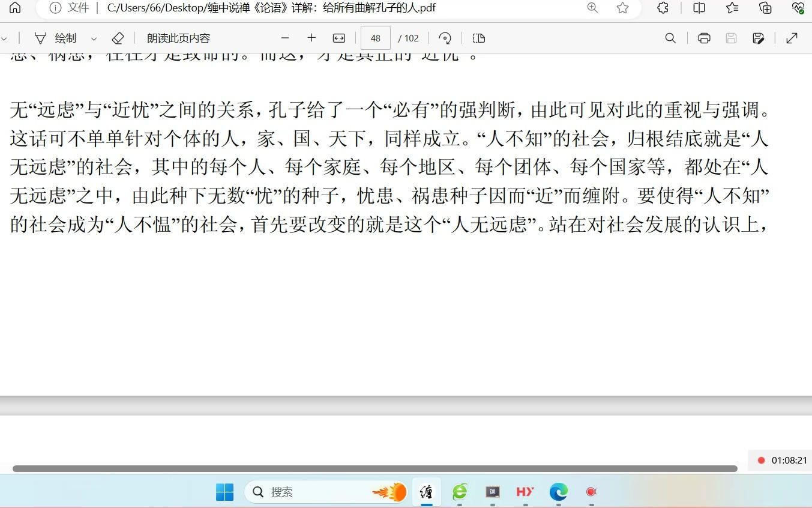This screenshot has width=812, height=508.
Task: Print the PDF document
Action: click(704, 38)
